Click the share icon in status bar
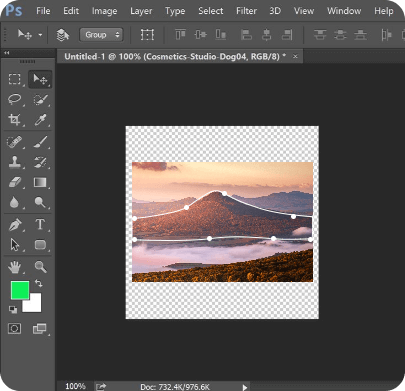This screenshot has width=405, height=391. coord(101,387)
